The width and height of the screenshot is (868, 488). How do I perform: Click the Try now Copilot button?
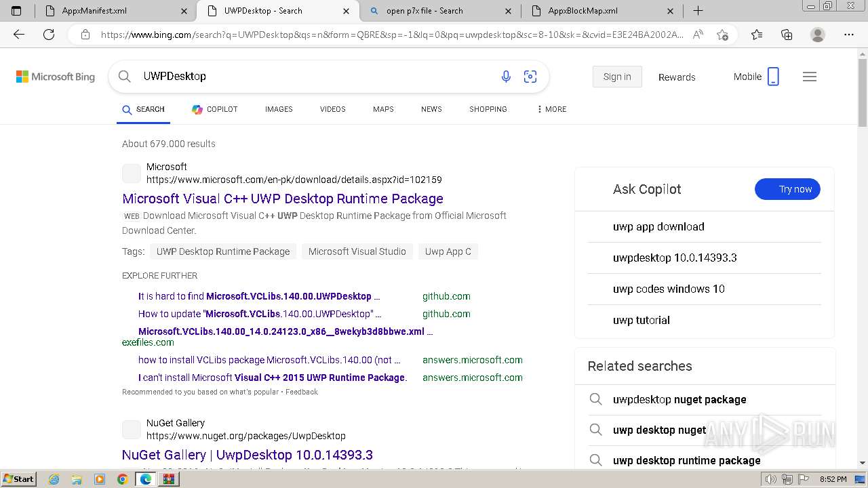(787, 189)
